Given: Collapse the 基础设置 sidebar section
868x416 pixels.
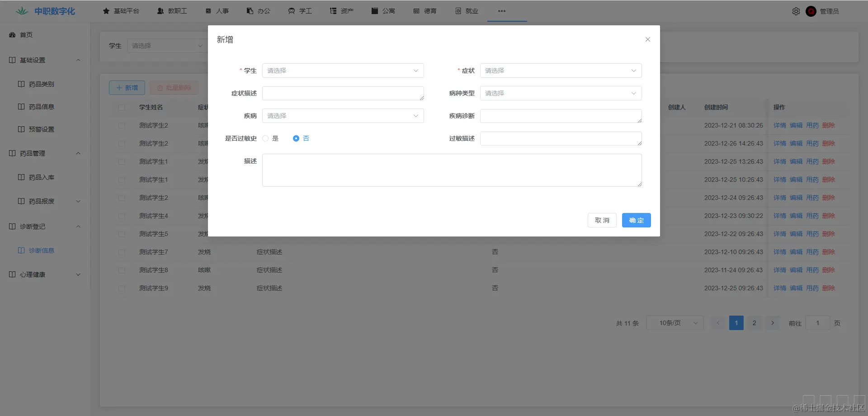Looking at the screenshot, I should click(x=78, y=60).
